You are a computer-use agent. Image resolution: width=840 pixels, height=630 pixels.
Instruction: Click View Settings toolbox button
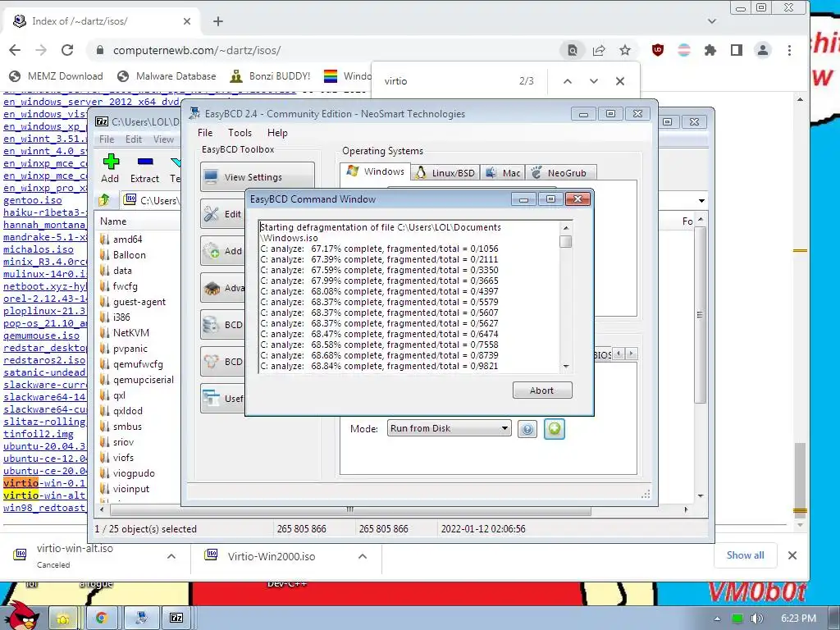click(x=257, y=177)
